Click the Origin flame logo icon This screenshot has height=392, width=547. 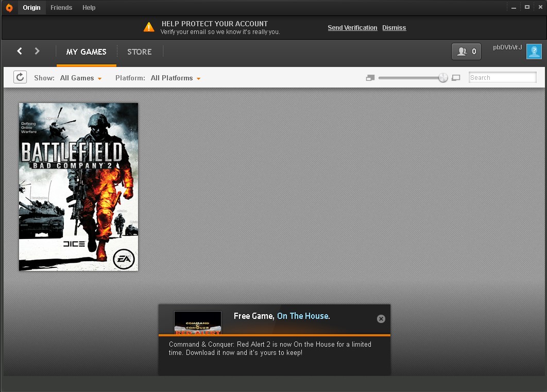coord(9,8)
